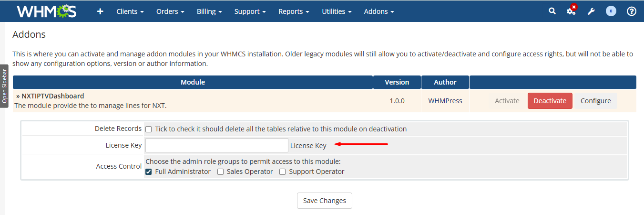The height and width of the screenshot is (215, 644).
Task: Open the wrench configuration icon
Action: pyautogui.click(x=591, y=11)
